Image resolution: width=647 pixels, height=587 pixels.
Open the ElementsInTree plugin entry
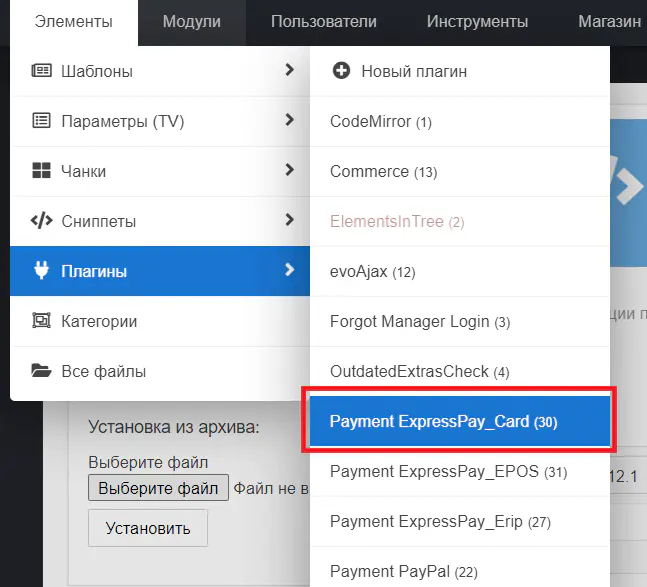[397, 222]
